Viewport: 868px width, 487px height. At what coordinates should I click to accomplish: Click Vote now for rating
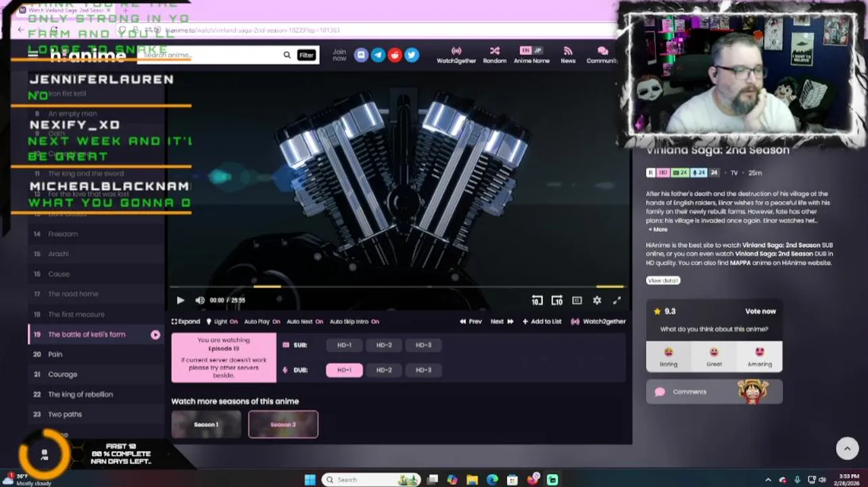pyautogui.click(x=761, y=311)
